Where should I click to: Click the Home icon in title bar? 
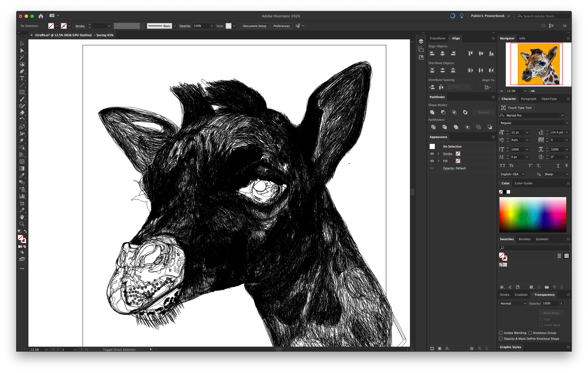[x=41, y=16]
